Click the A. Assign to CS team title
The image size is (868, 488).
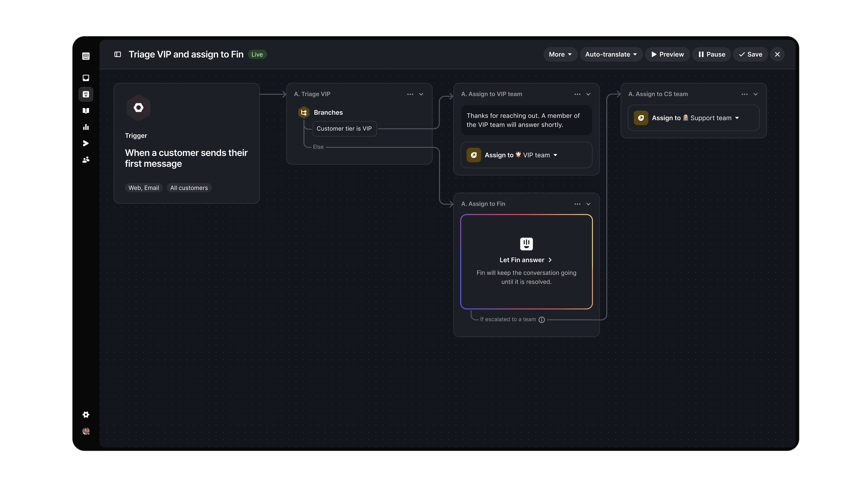pos(658,94)
